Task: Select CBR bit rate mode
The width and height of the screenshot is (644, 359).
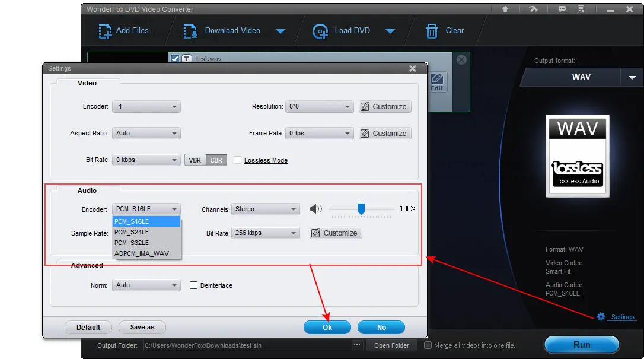Action: click(216, 160)
